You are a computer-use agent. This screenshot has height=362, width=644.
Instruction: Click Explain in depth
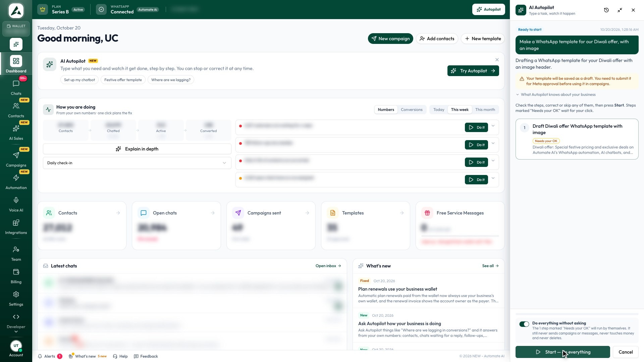137,149
